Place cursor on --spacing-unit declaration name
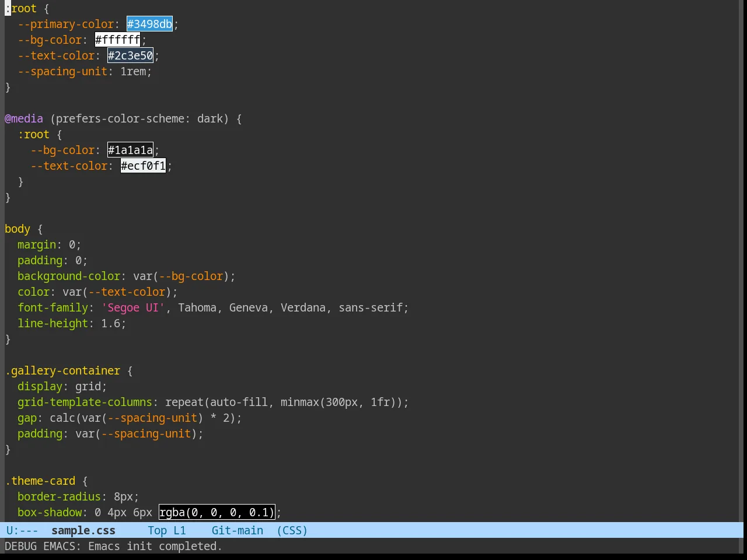747x560 pixels. pyautogui.click(x=62, y=71)
